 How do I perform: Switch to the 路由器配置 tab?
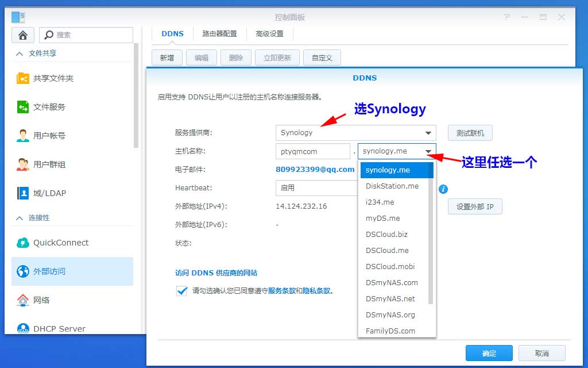click(219, 34)
